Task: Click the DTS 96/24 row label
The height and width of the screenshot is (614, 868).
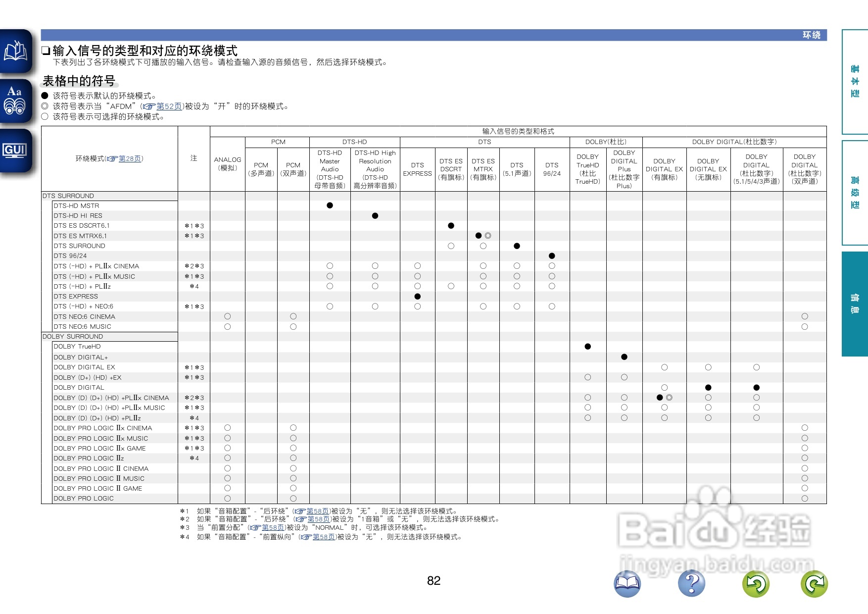Action: pos(70,256)
